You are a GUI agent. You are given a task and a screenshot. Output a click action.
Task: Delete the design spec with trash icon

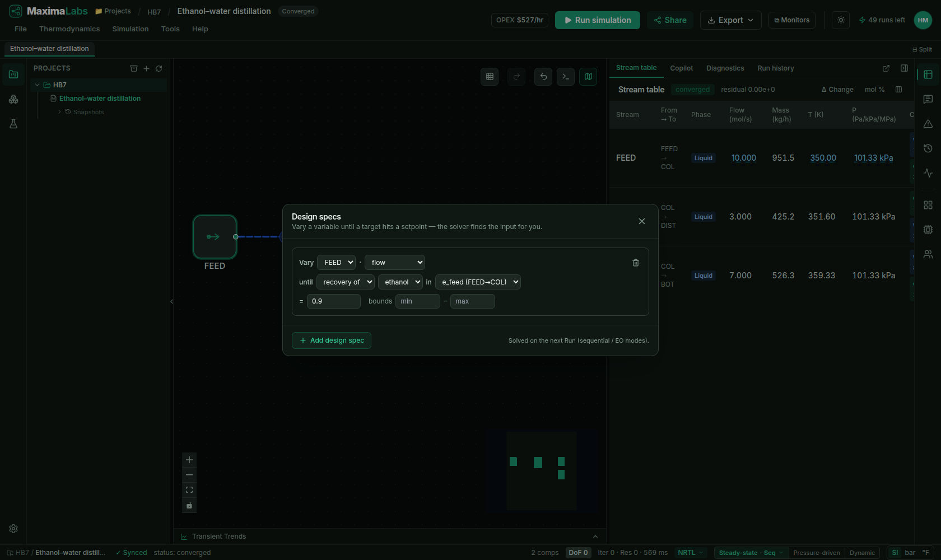[x=636, y=263]
